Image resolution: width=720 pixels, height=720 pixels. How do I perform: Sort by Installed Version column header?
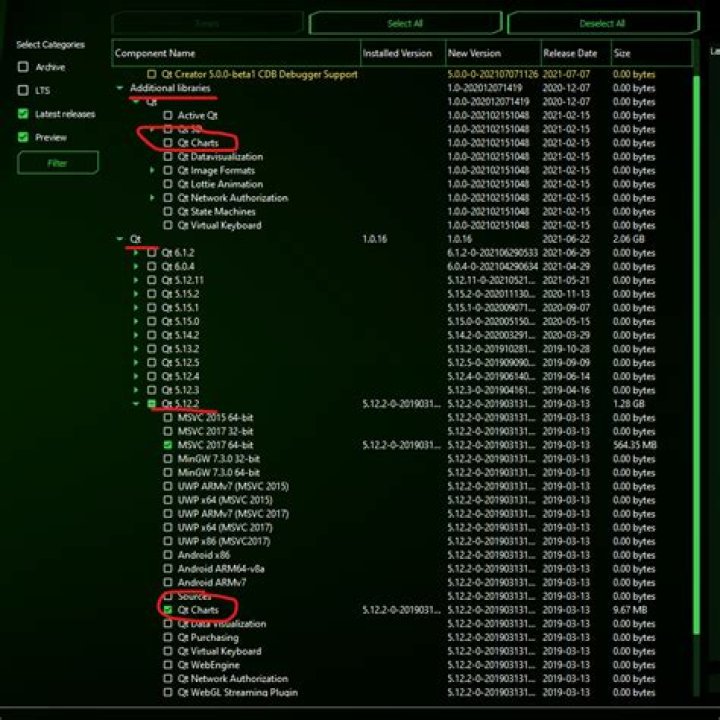tap(403, 53)
